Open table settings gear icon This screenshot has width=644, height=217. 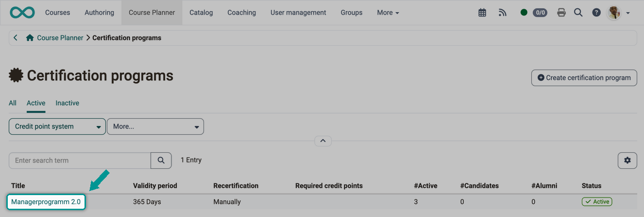627,160
